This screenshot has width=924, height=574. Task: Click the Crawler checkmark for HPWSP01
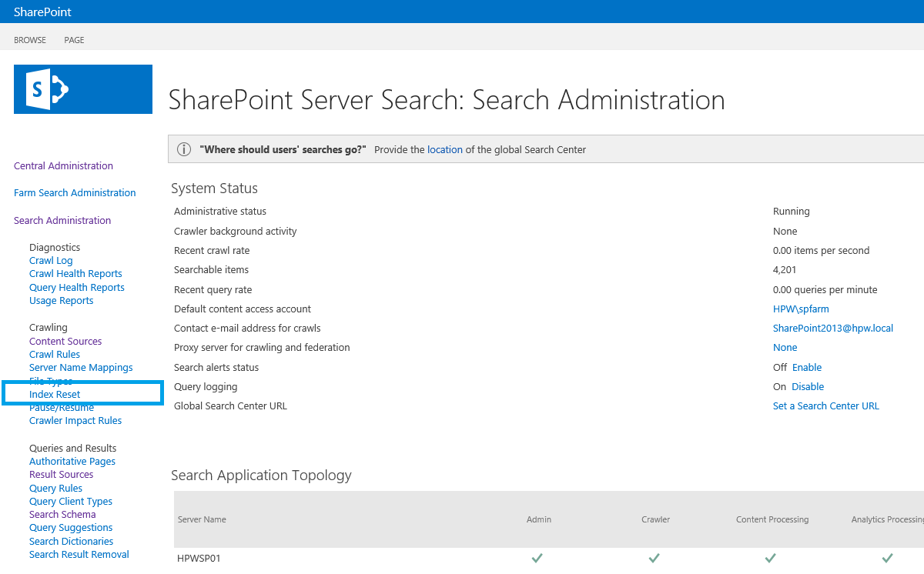[654, 557]
